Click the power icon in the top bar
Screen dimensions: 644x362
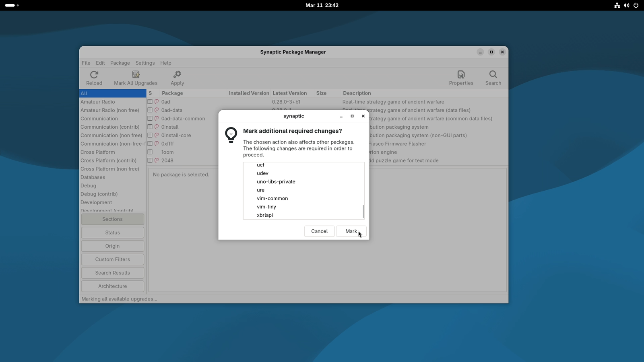click(636, 5)
